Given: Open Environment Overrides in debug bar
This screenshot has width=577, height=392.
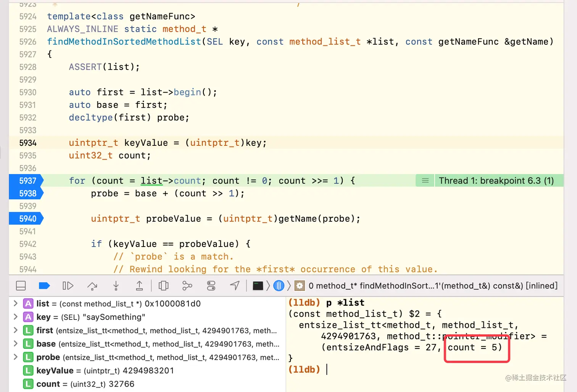Looking at the screenshot, I should pos(211,286).
